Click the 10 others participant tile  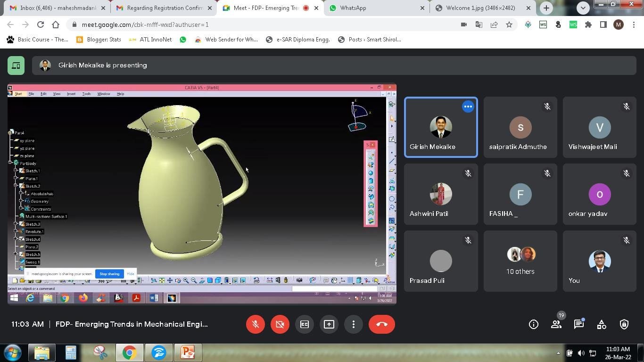(520, 261)
